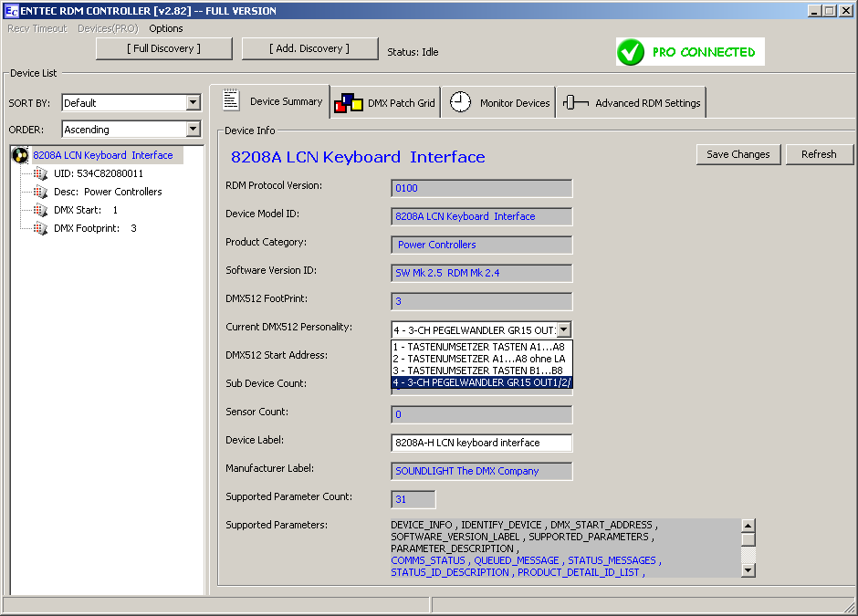The image size is (858, 616).
Task: Collapse the Current DMX512 Personality dropdown arrow
Action: 564,329
